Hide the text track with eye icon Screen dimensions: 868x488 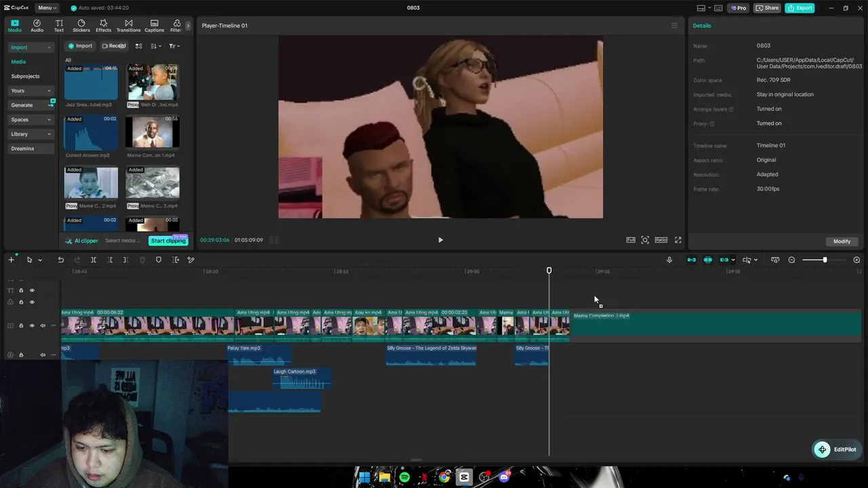click(x=32, y=290)
